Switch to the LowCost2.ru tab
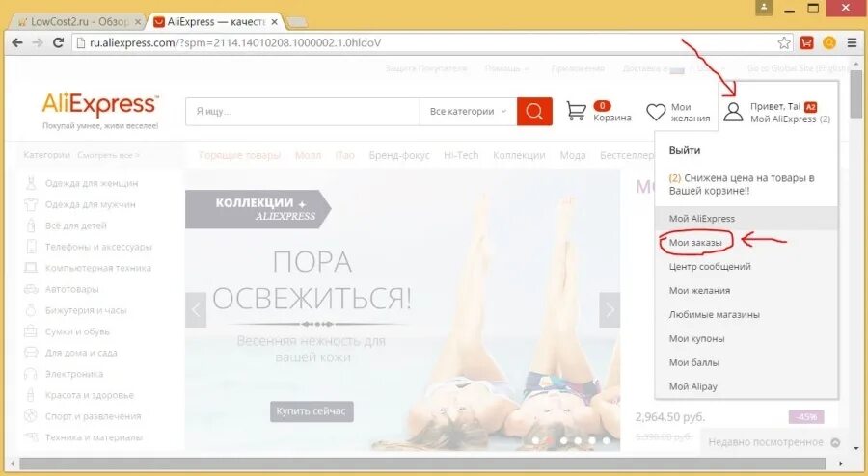 pos(79,22)
